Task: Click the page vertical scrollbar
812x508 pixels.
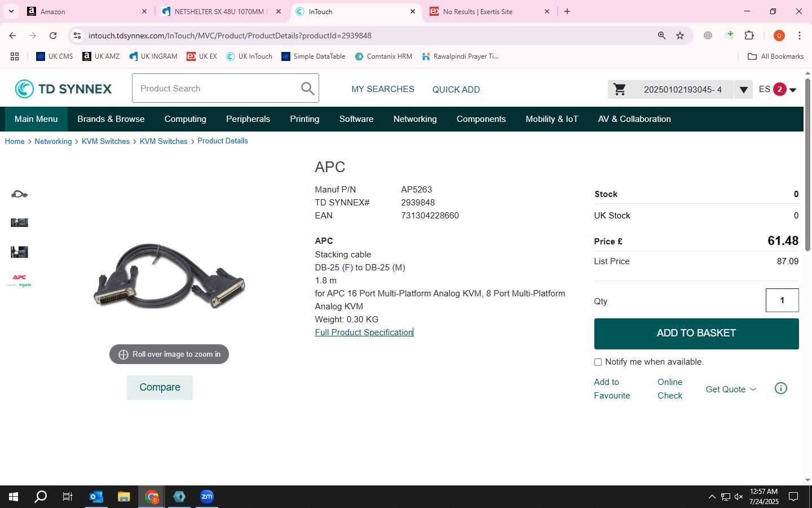Action: click(x=807, y=165)
